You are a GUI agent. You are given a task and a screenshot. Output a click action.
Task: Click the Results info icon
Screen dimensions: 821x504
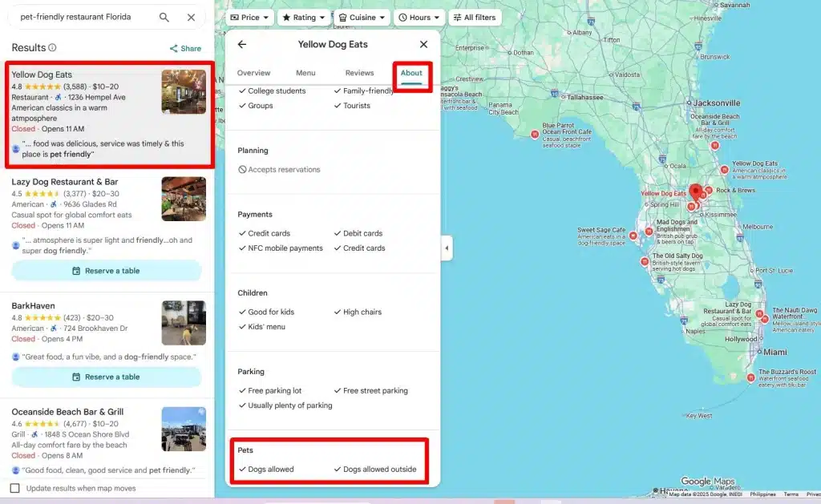53,48
